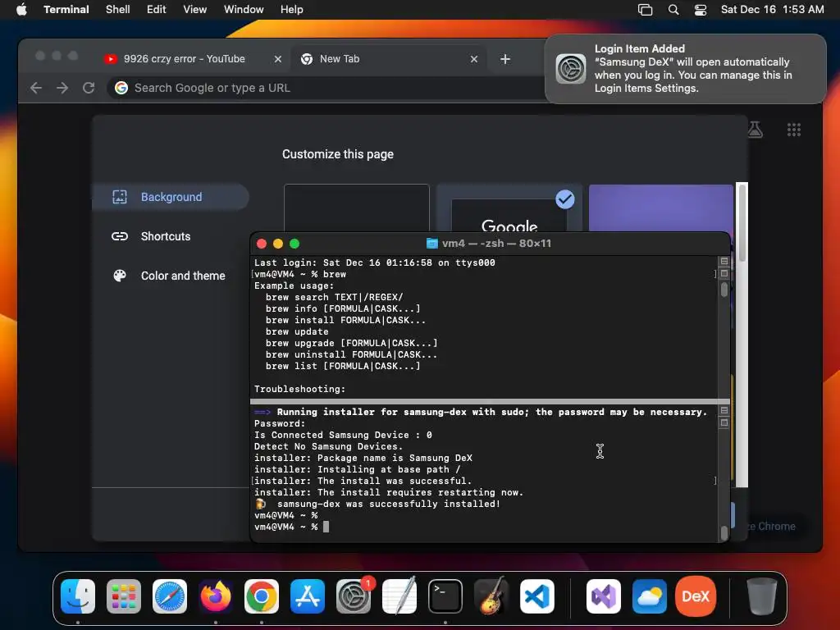Screen dimensions: 840x630
Task: Launch GarageBand from the Dock
Action: (x=491, y=596)
